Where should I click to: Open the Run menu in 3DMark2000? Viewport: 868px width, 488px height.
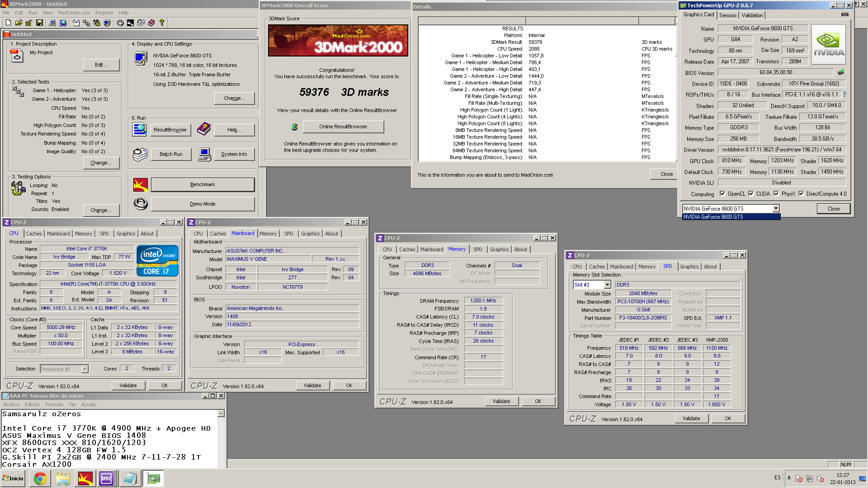click(x=33, y=13)
